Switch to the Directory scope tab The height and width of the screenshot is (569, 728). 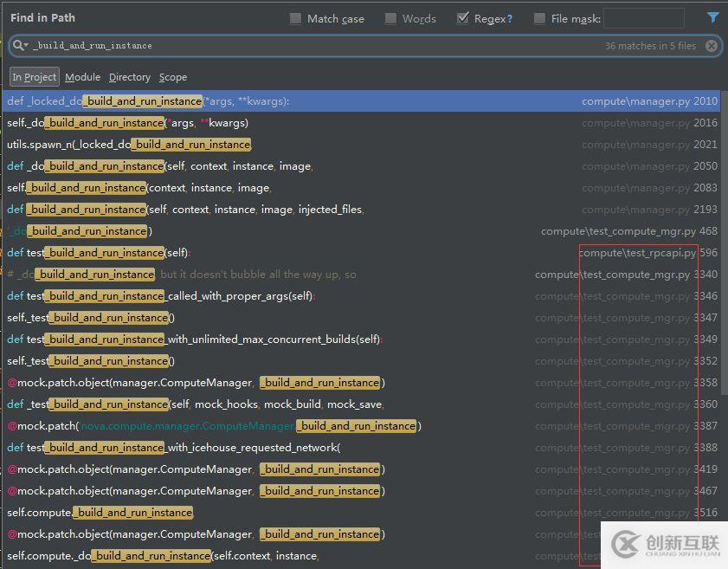point(129,77)
